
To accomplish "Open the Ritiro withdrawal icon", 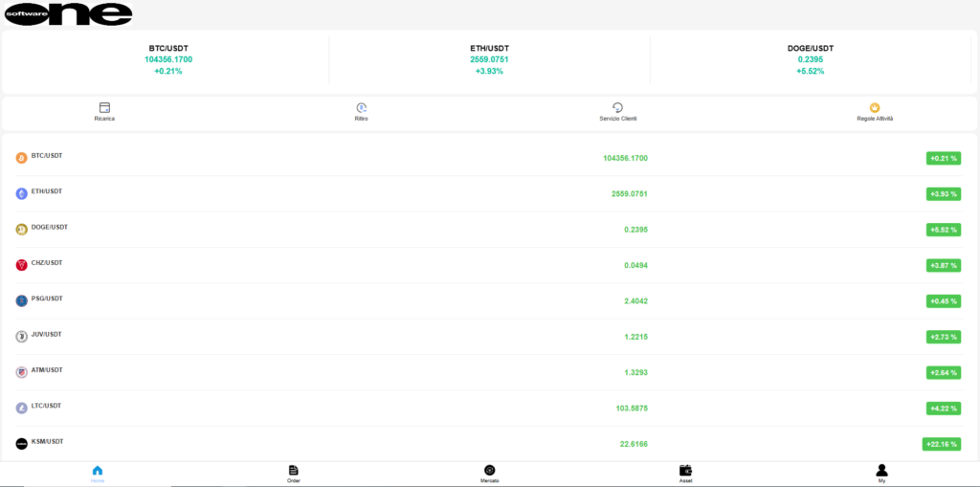I will click(x=361, y=107).
